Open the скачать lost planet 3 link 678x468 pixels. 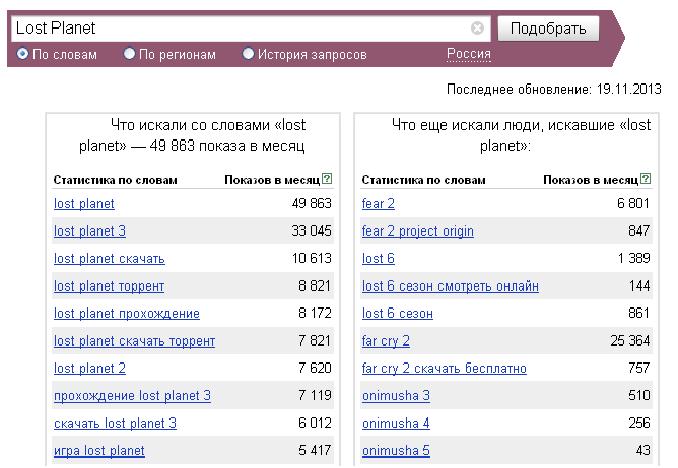pyautogui.click(x=115, y=423)
